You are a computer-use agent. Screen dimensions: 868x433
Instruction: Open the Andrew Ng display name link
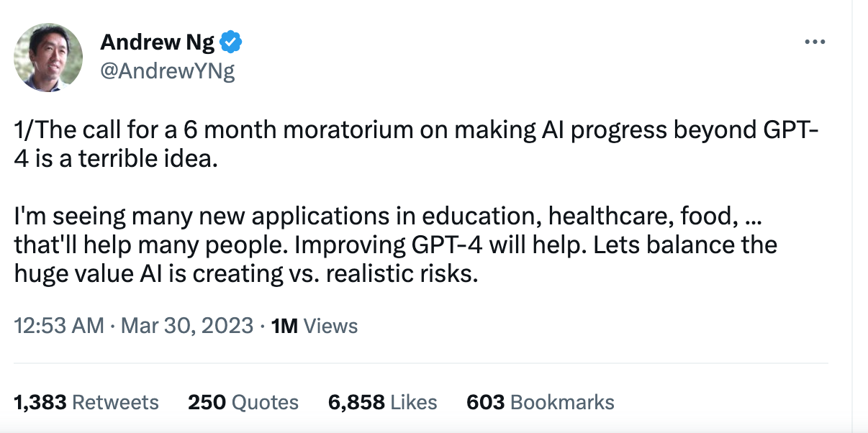point(157,43)
